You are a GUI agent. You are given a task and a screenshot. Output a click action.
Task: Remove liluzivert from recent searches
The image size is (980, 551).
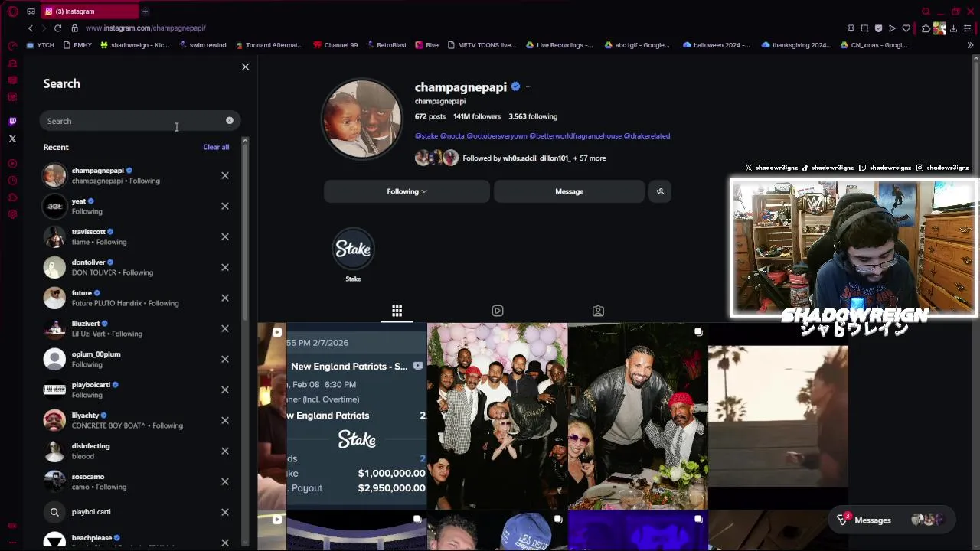click(225, 328)
